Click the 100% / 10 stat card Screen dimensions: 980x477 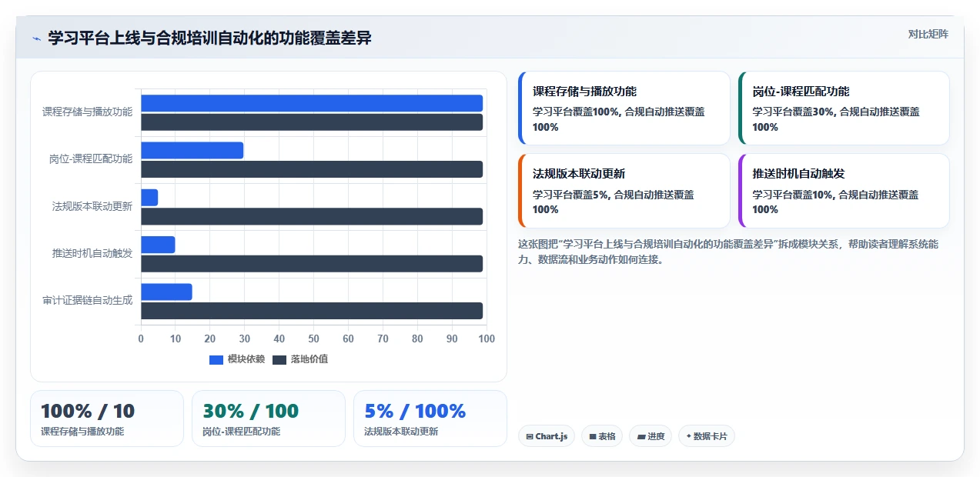(107, 419)
